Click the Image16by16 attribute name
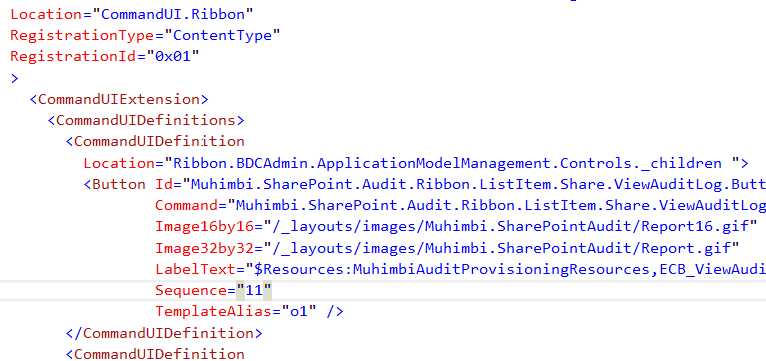The height and width of the screenshot is (361, 766). pyautogui.click(x=204, y=227)
